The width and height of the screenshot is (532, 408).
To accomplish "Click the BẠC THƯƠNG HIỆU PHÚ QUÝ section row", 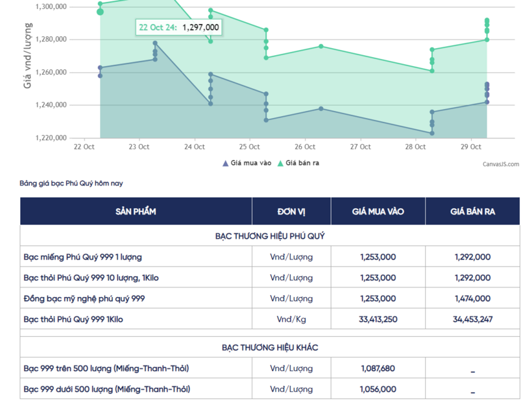I will click(x=270, y=235).
